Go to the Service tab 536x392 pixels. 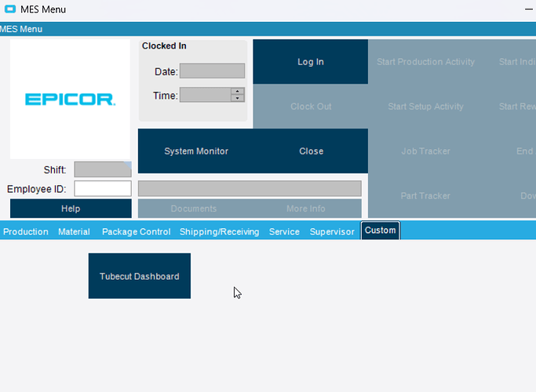pyautogui.click(x=284, y=231)
